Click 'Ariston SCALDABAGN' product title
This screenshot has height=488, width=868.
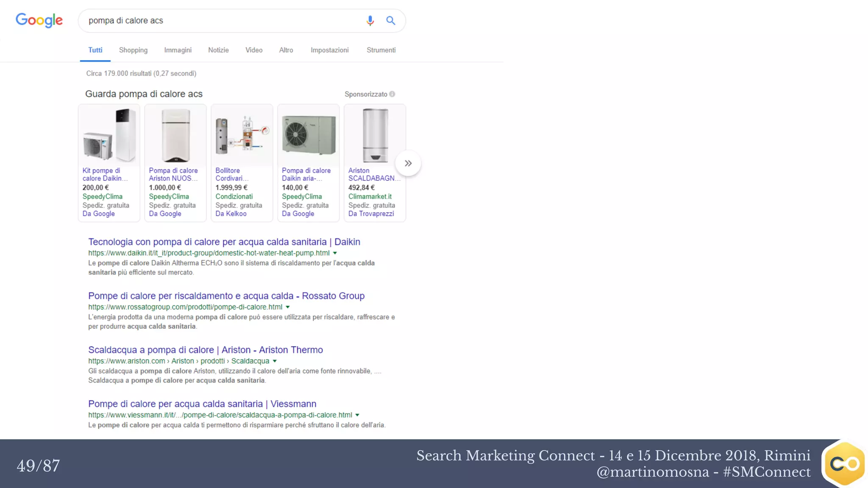(374, 174)
